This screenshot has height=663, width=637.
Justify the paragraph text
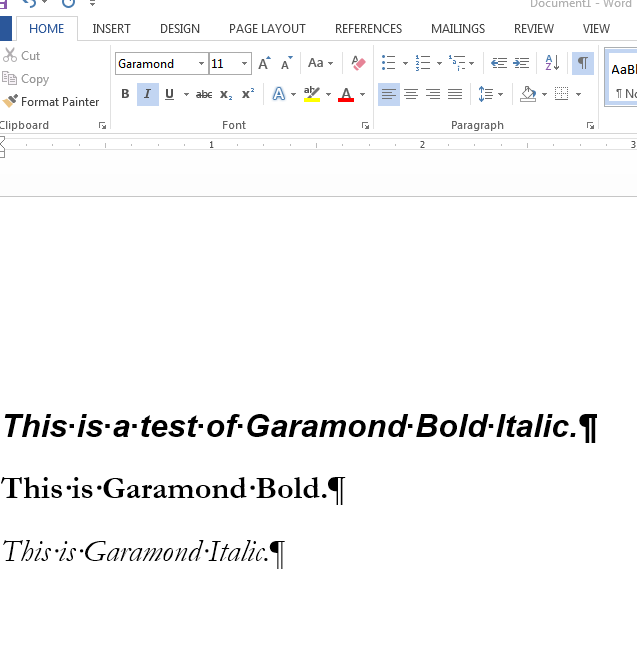(455, 94)
